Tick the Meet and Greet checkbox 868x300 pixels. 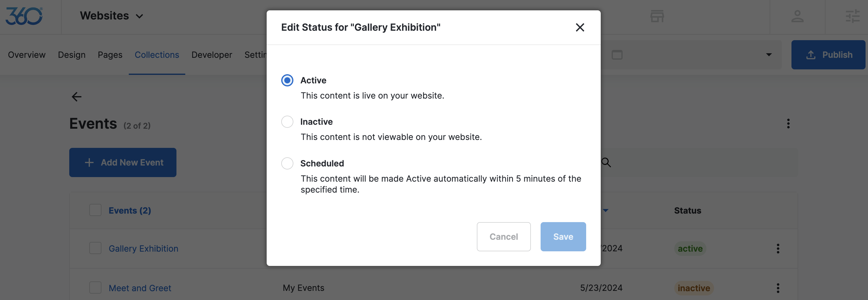pos(95,288)
